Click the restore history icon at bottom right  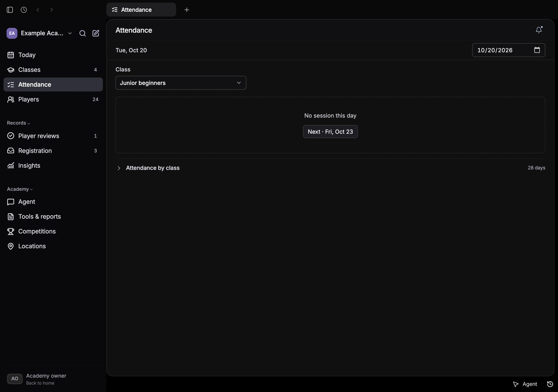[x=550, y=384]
